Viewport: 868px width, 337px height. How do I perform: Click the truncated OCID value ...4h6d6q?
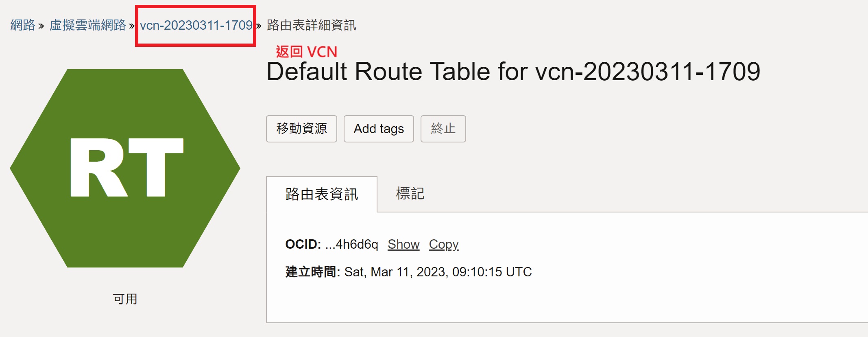tap(352, 244)
